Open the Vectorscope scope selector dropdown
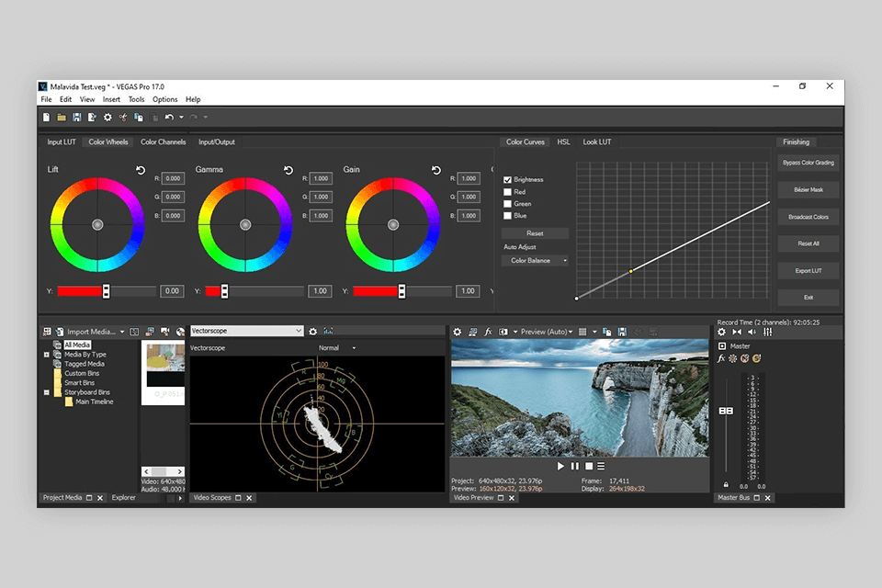Screen dimensions: 882x588 (x=247, y=331)
